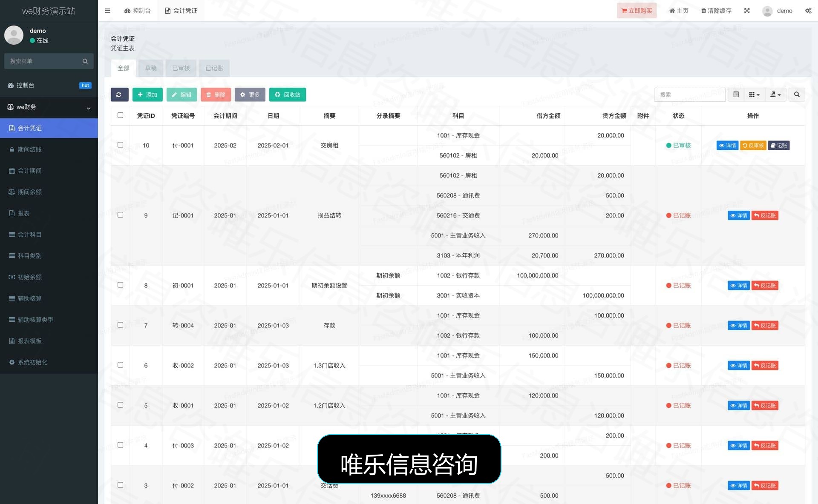This screenshot has width=818, height=504.
Task: Switch to the 草稿 tab
Action: [151, 68]
